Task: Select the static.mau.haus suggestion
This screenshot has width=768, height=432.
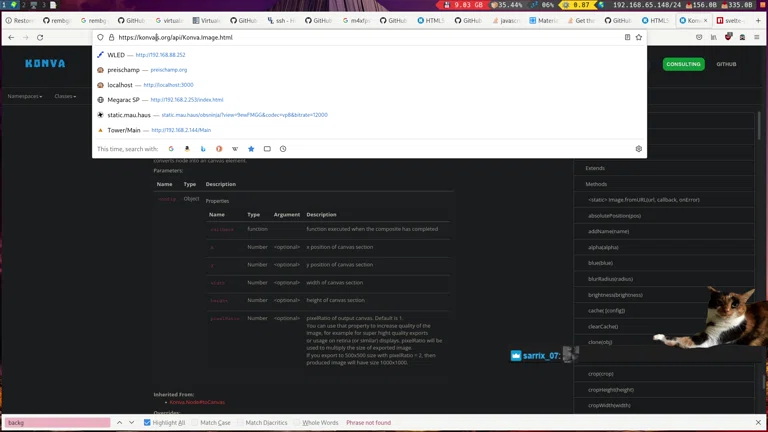Action: tap(369, 115)
